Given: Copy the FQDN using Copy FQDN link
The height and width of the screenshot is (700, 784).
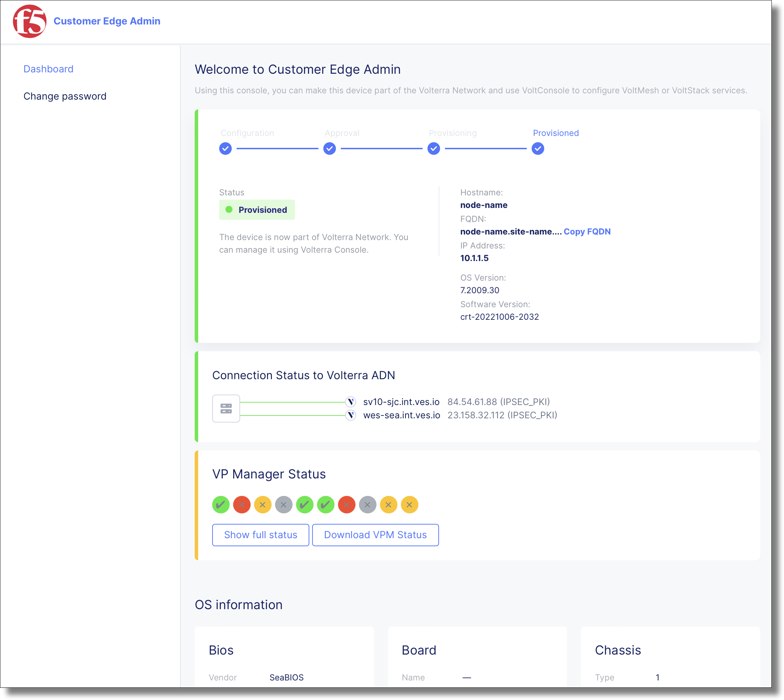Looking at the screenshot, I should coord(587,232).
